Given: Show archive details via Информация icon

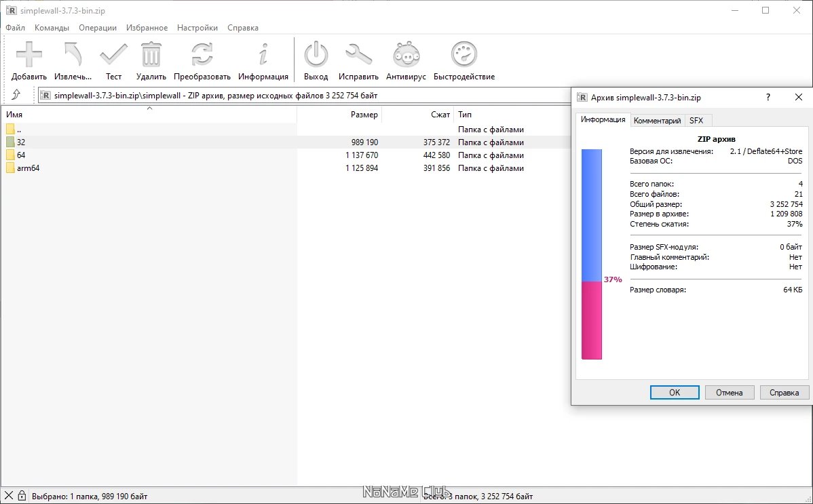Looking at the screenshot, I should click(263, 55).
